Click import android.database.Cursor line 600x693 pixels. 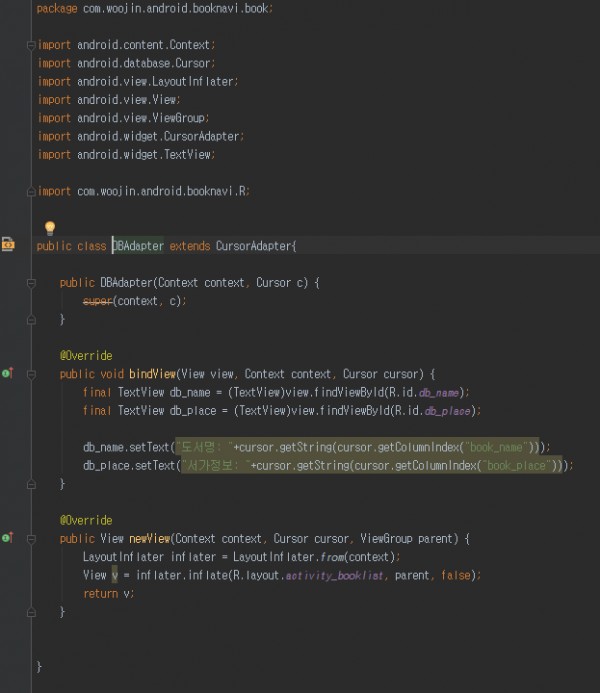[126, 63]
